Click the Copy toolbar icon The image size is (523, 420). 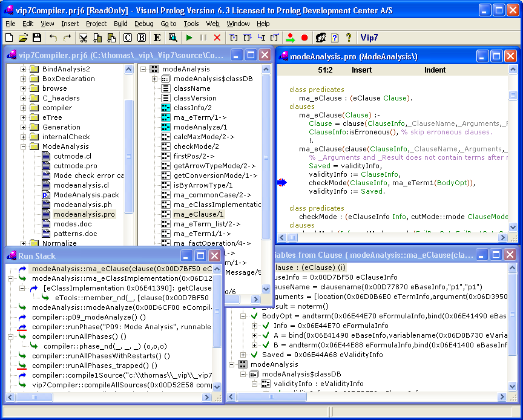point(97,38)
